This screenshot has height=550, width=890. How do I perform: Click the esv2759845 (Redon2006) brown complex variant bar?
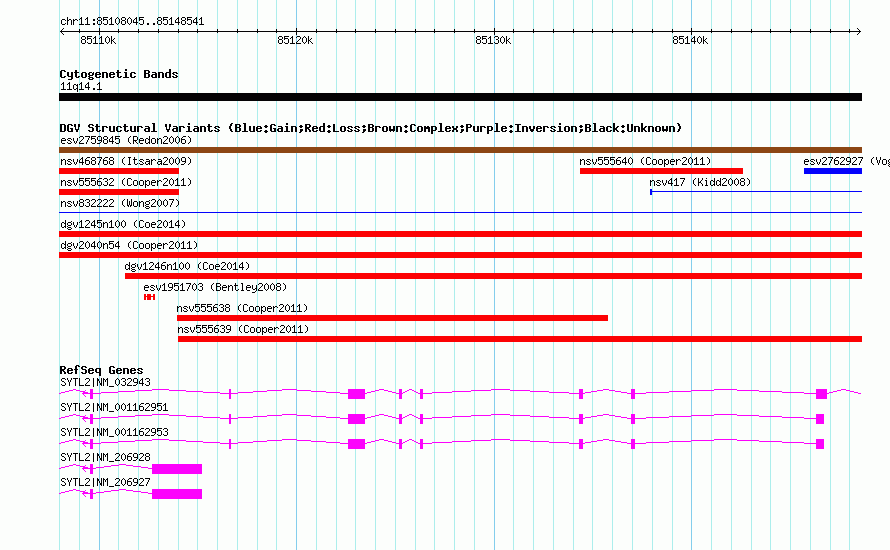[460, 150]
